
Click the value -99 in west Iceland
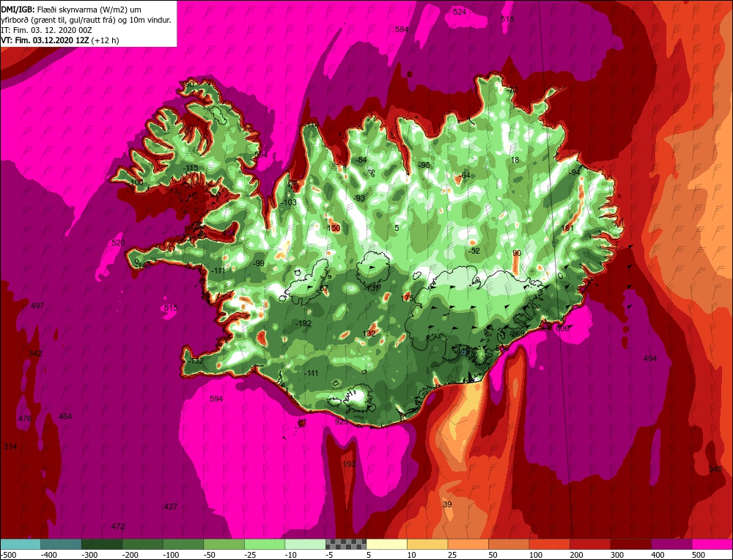point(259,263)
